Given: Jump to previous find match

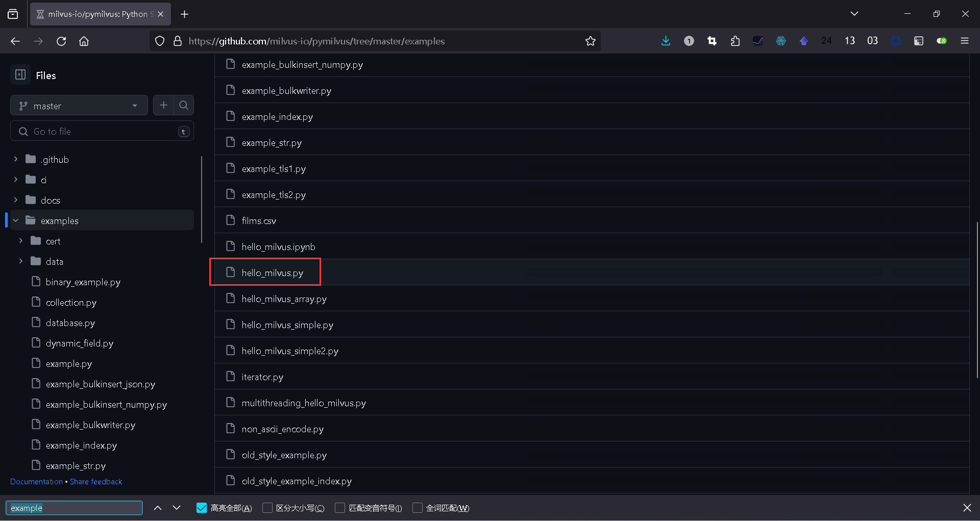Looking at the screenshot, I should pos(158,508).
